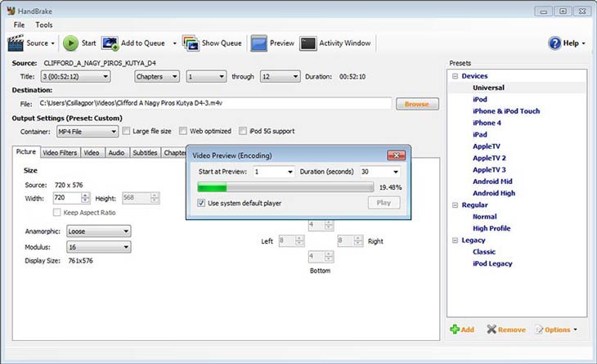
Task: Click the Help question mark icon
Action: (x=554, y=43)
